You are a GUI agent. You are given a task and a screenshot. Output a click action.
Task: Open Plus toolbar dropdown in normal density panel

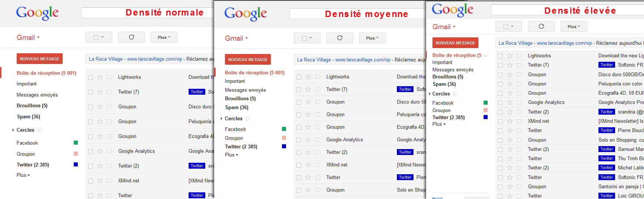[x=164, y=37]
